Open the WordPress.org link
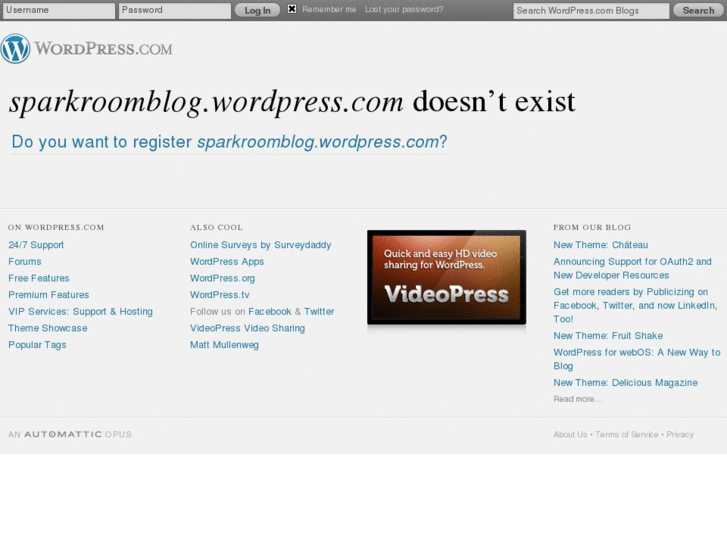Image resolution: width=727 pixels, height=545 pixels. [223, 278]
